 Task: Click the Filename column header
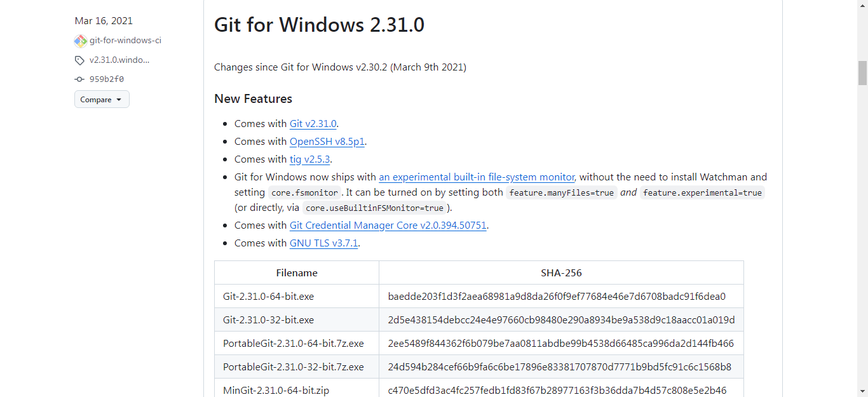[x=297, y=273]
